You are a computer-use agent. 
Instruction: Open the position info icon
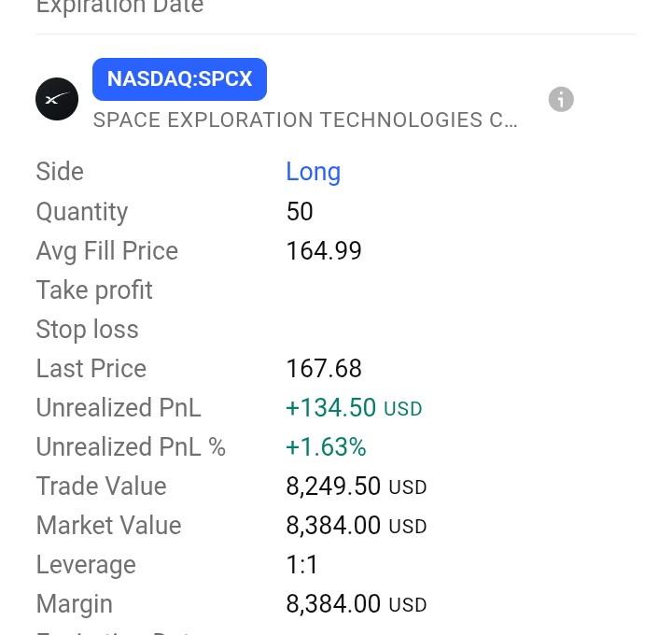[x=561, y=99]
